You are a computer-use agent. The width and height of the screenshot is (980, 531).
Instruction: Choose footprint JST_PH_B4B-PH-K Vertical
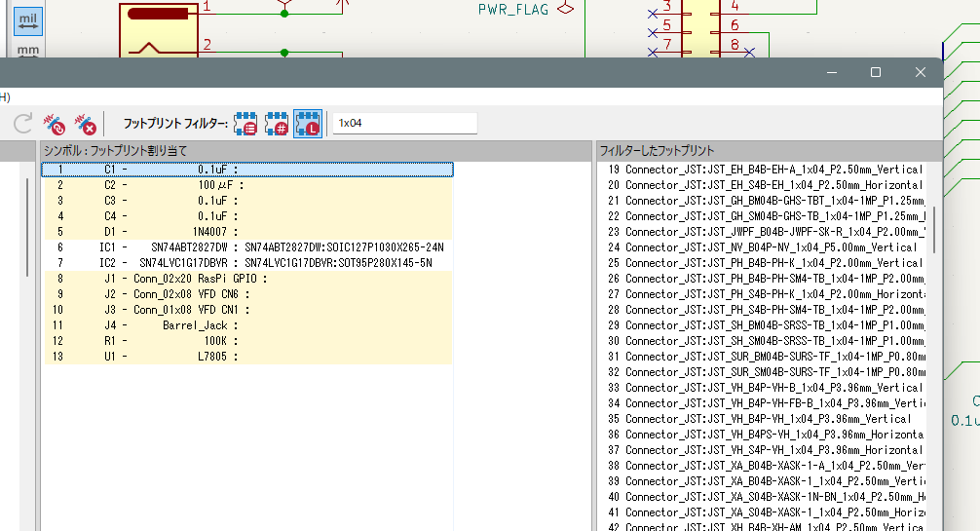765,263
